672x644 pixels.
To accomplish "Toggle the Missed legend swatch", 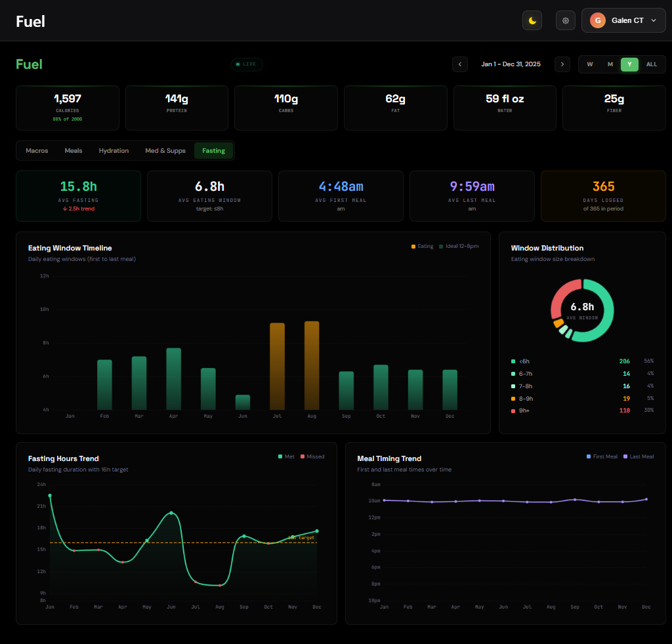I will (x=303, y=457).
